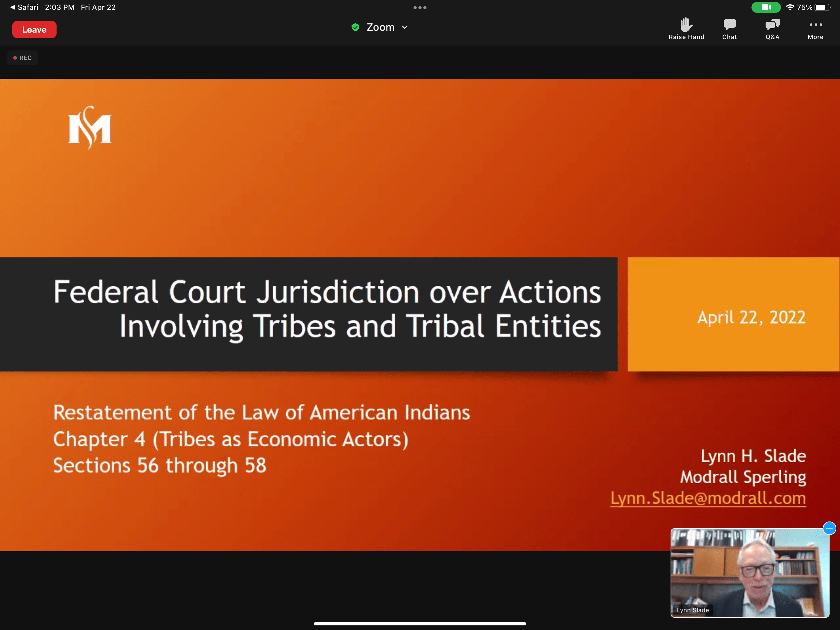Tap the home indicator bar at bottom
840x630 pixels.
[420, 623]
